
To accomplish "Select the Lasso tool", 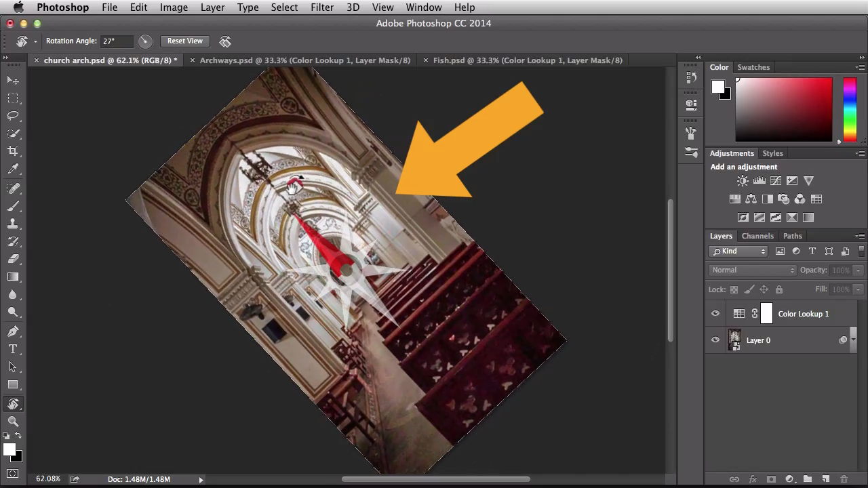I will (x=13, y=116).
